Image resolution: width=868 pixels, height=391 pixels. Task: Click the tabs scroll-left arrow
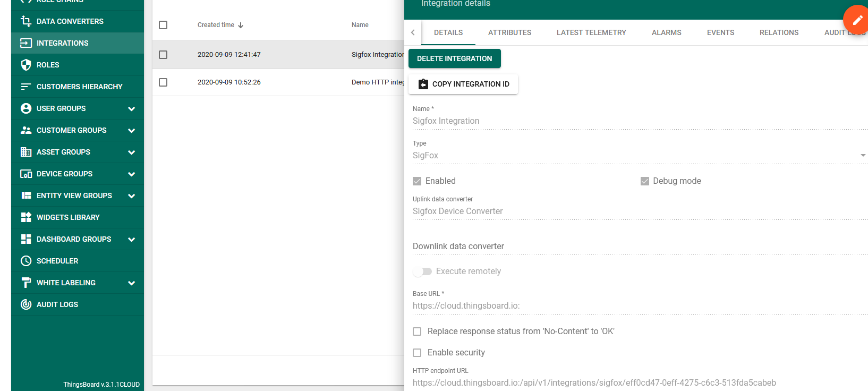tap(413, 32)
